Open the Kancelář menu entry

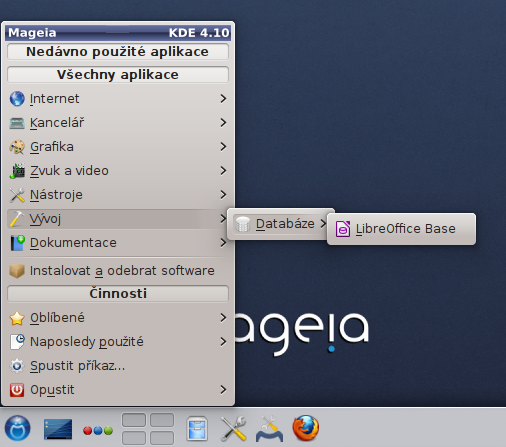(118, 123)
